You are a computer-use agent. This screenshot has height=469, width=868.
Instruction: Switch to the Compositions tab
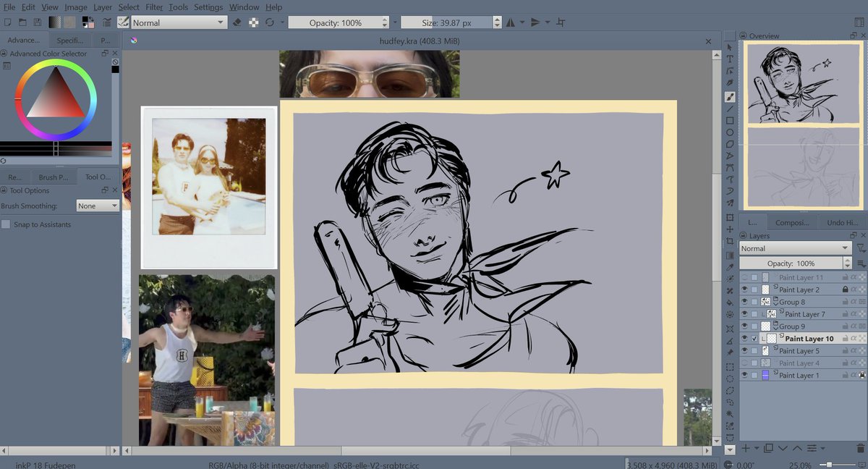coord(791,222)
